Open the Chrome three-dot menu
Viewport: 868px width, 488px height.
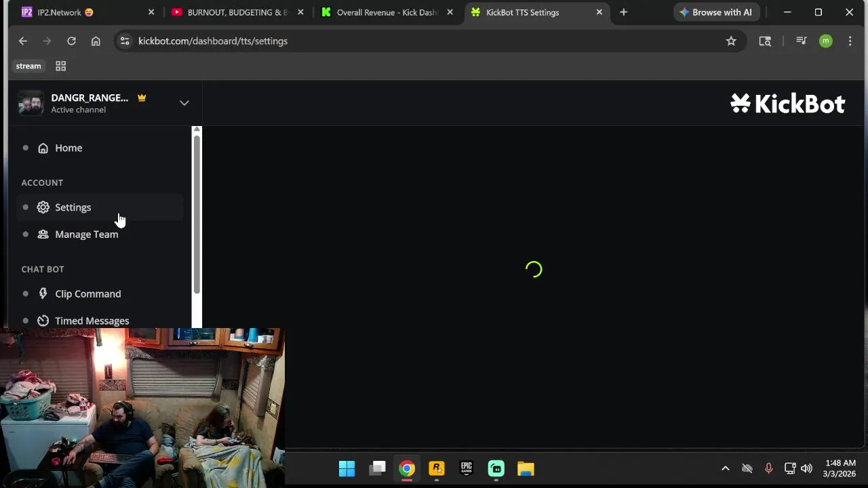(x=850, y=41)
